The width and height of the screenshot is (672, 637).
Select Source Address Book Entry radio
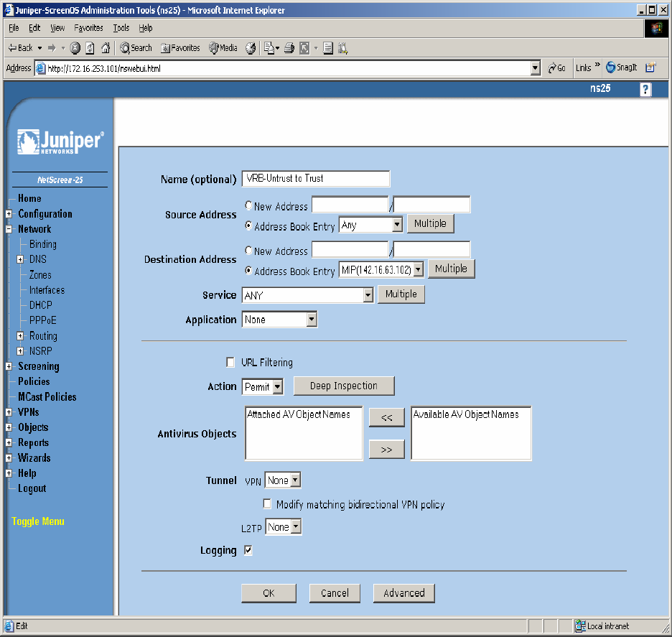click(248, 225)
